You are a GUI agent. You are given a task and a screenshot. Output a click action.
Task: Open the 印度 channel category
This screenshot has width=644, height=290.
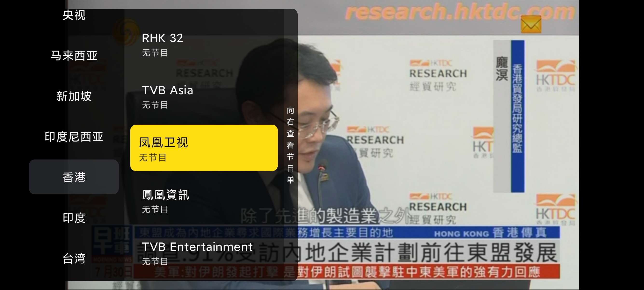pos(74,218)
